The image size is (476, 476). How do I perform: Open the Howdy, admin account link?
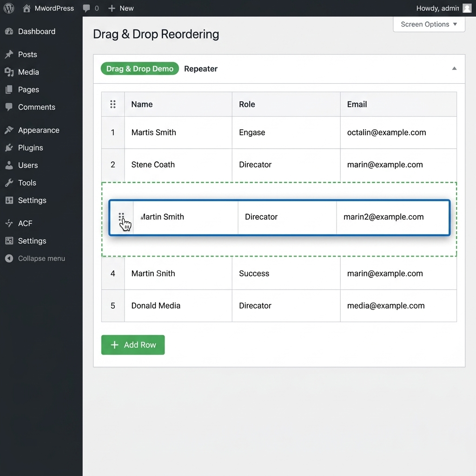437,8
